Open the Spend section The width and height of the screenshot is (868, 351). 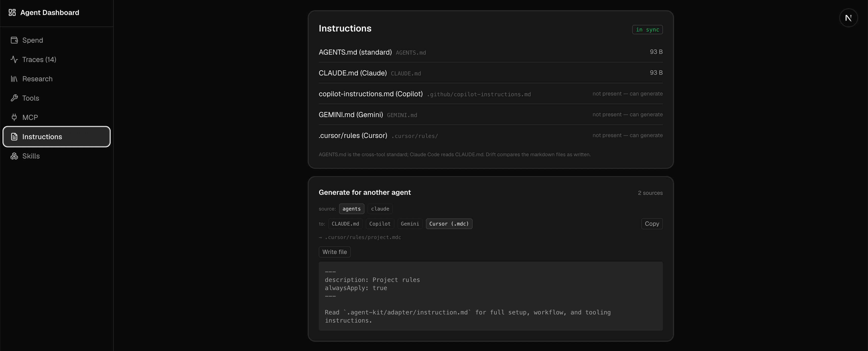point(57,40)
